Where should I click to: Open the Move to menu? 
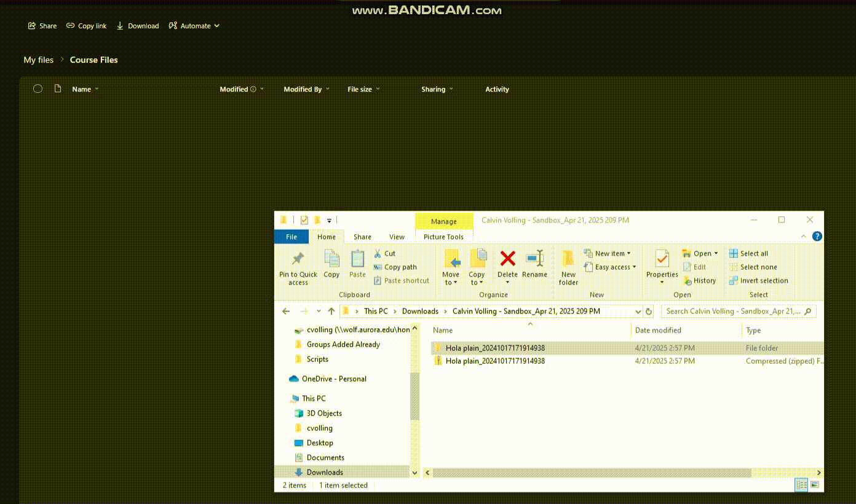click(451, 268)
